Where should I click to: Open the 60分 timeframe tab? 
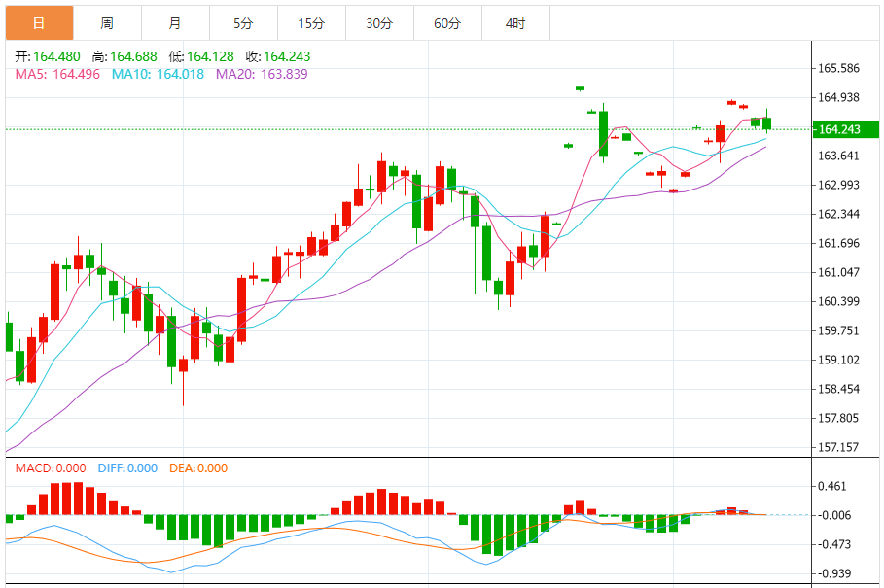(x=447, y=23)
